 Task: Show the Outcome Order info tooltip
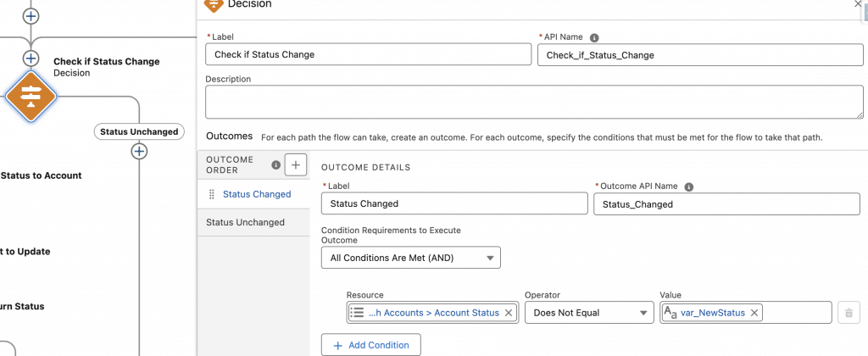tap(275, 165)
